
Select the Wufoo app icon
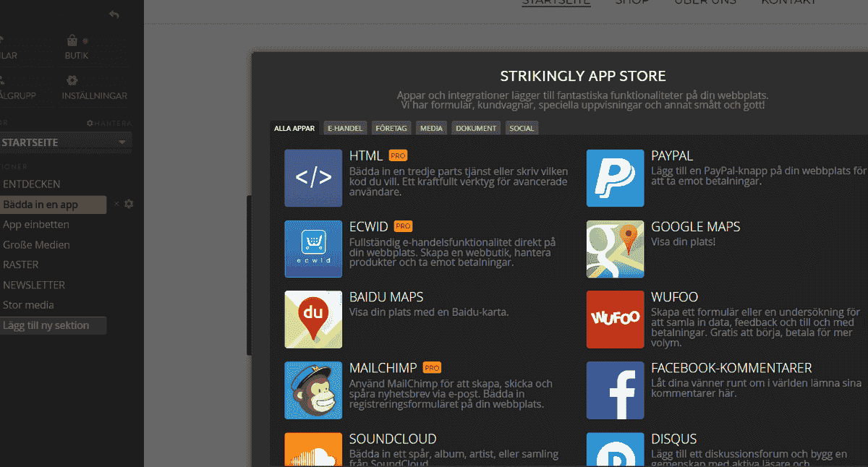tap(616, 320)
